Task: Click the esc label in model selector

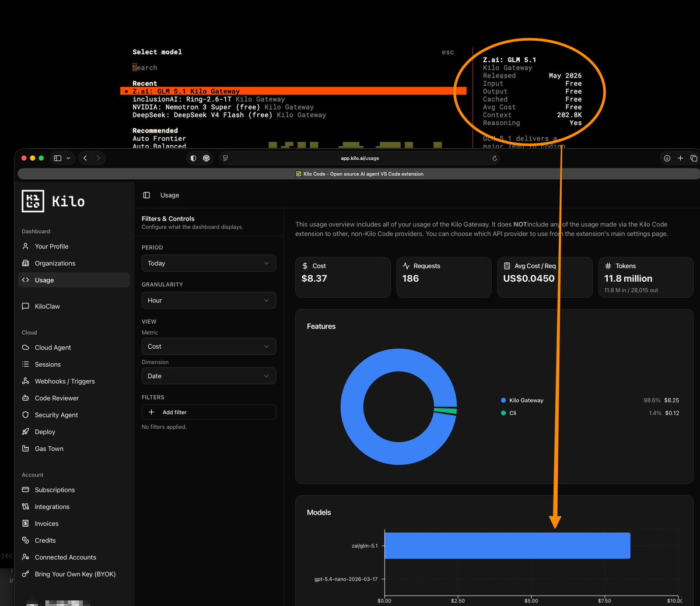Action: pos(448,52)
